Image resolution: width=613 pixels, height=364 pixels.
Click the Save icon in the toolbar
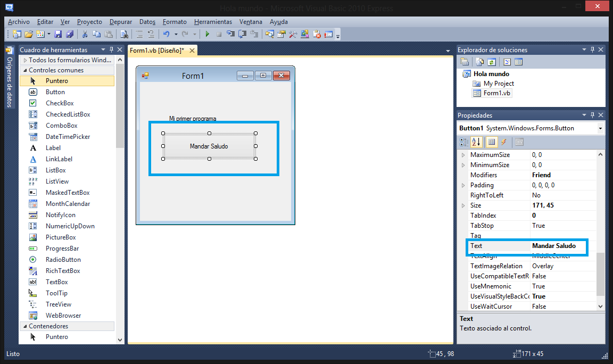tap(57, 34)
